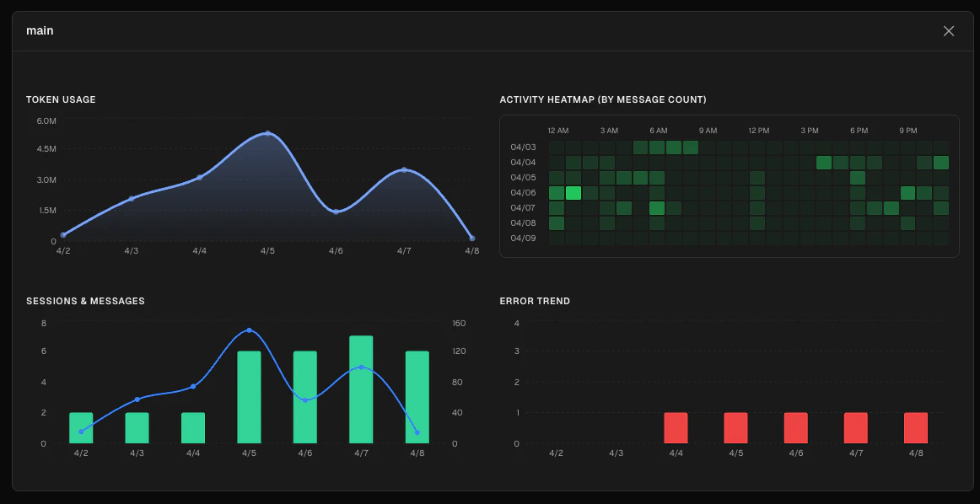Click the 4/8 data point on Token Usage line
Screen dimensions: 980x504
pyautogui.click(x=472, y=238)
